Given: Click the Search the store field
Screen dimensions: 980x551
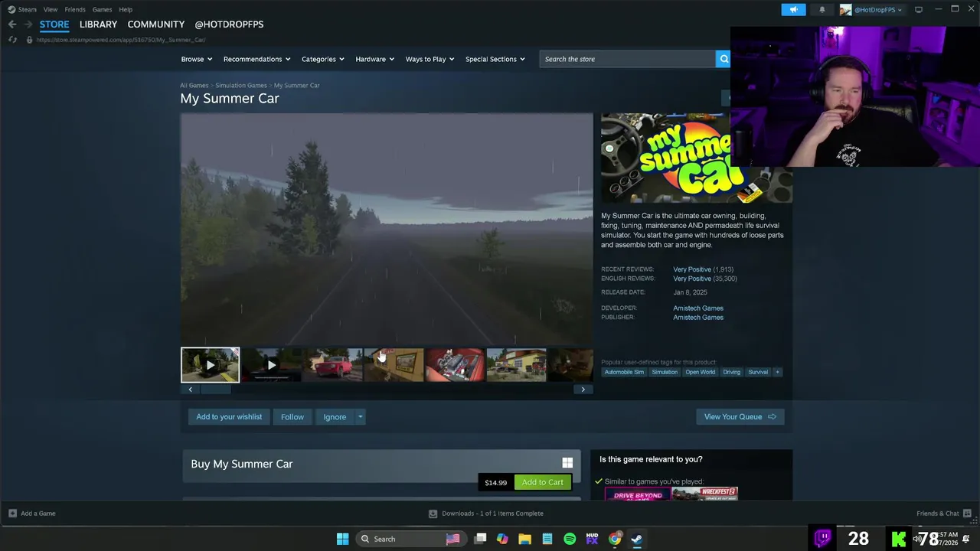Looking at the screenshot, I should pyautogui.click(x=627, y=59).
